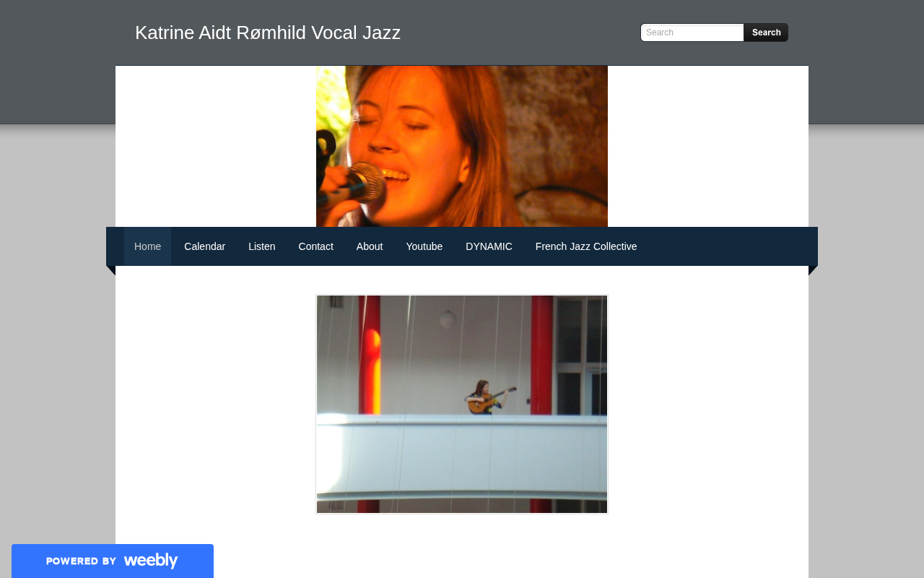Select the About menu item
This screenshot has width=924, height=578.
[x=370, y=246]
